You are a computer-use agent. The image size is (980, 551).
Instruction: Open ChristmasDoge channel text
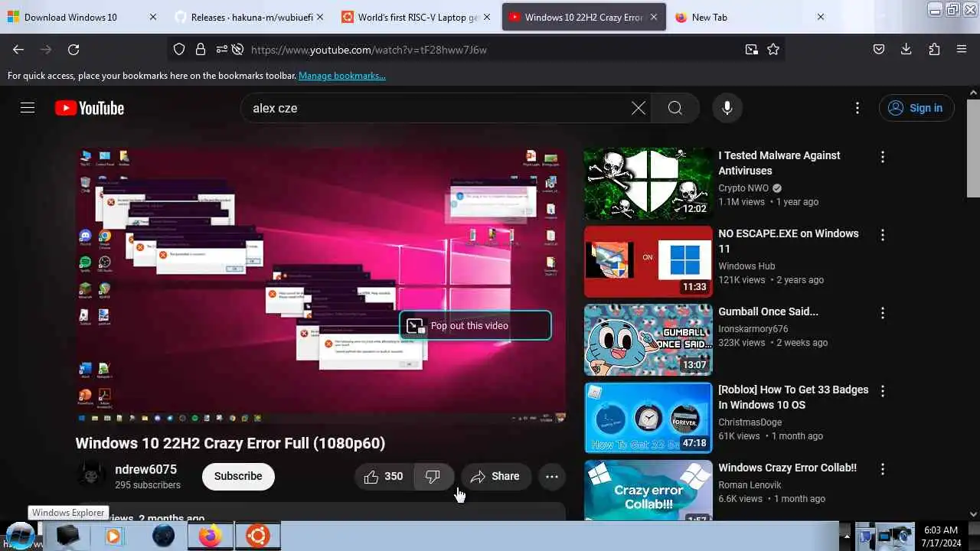click(752, 422)
